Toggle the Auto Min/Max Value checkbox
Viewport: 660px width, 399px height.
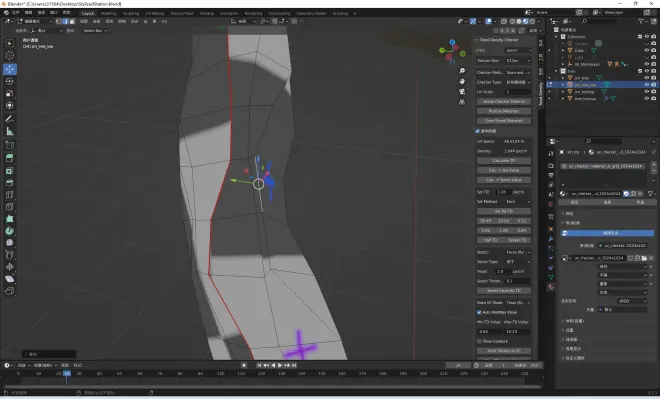(x=479, y=312)
